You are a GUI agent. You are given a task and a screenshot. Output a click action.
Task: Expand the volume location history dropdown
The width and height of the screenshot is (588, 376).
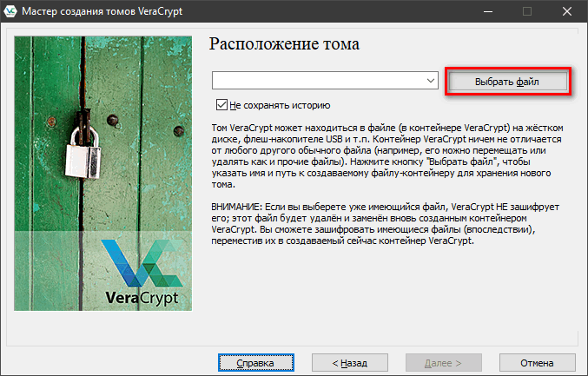pos(431,81)
